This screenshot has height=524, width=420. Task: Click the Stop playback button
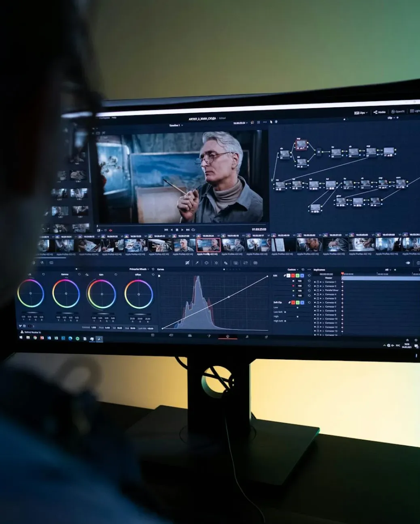(177, 230)
